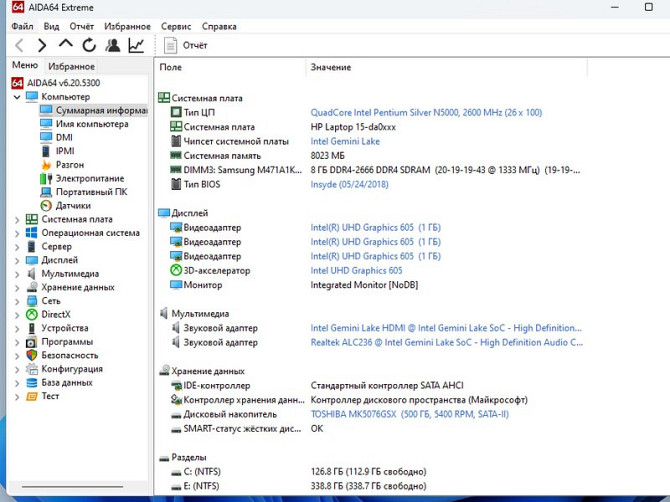Image resolution: width=670 pixels, height=502 pixels.
Task: Select Суммарная информация in the tree
Action: [93, 110]
